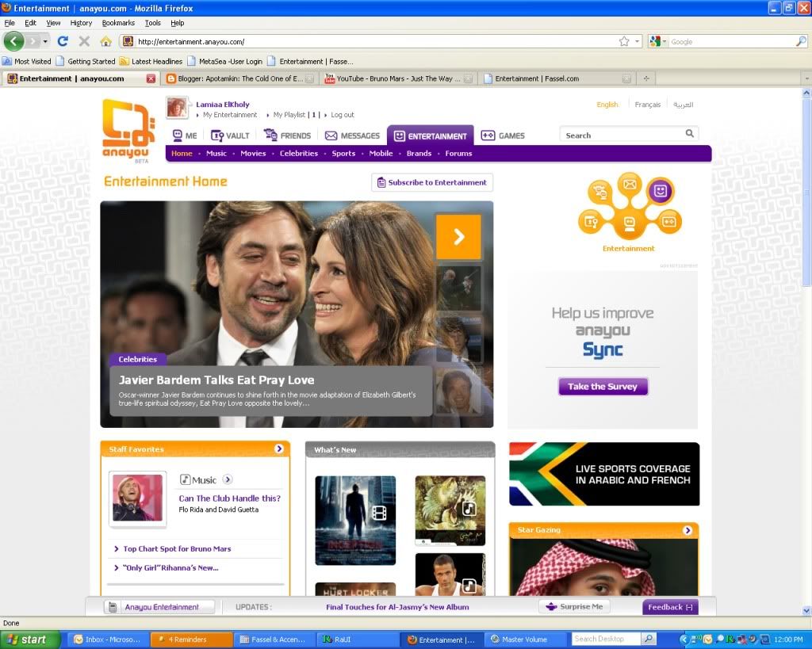Open the File menu
Viewport: 812px width, 649px height.
(10, 23)
